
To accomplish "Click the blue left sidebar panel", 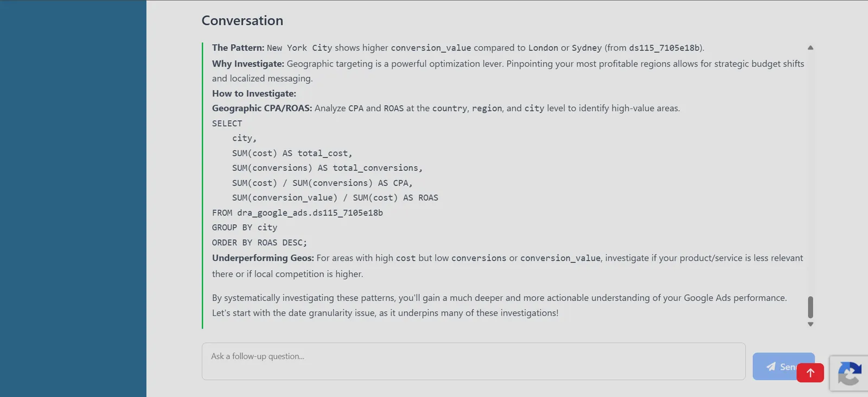I will [73, 199].
